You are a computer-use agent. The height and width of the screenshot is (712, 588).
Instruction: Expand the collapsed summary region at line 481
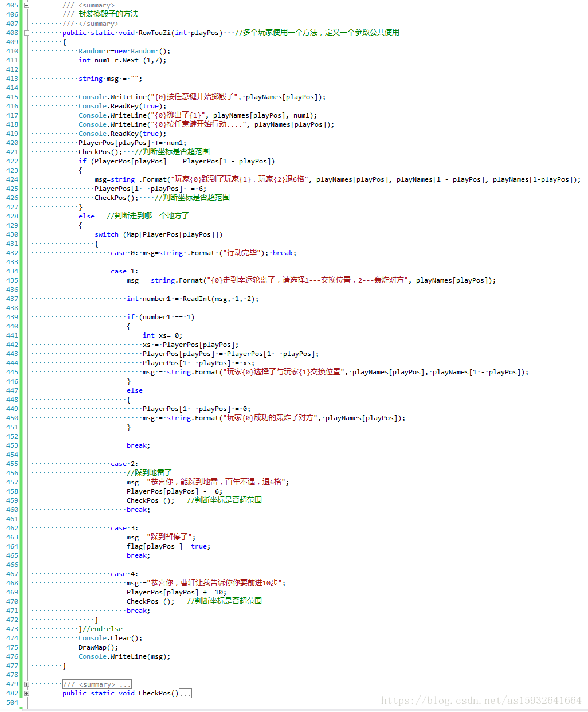click(26, 684)
